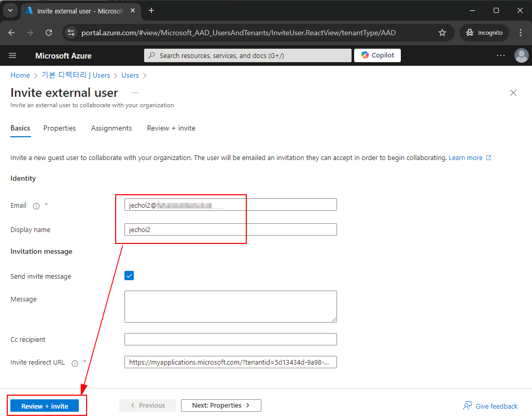Viewport: 532px width, 419px height.
Task: Reload the current page
Action: coord(49,33)
